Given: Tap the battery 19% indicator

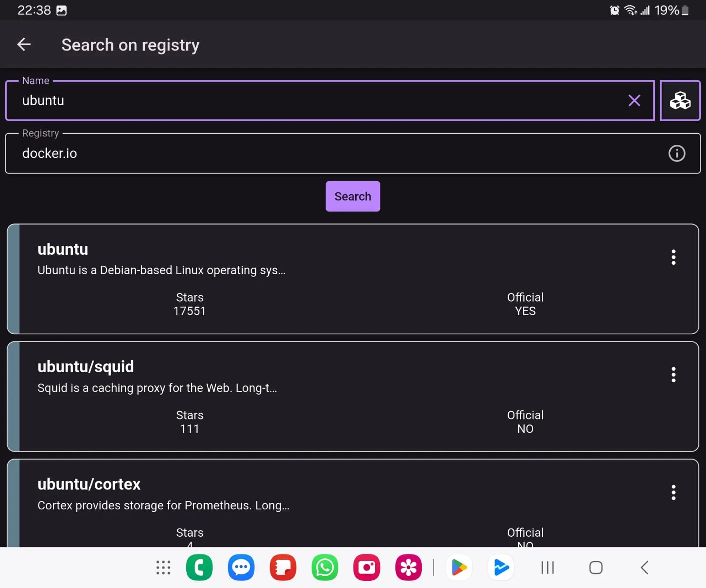Looking at the screenshot, I should tap(671, 10).
